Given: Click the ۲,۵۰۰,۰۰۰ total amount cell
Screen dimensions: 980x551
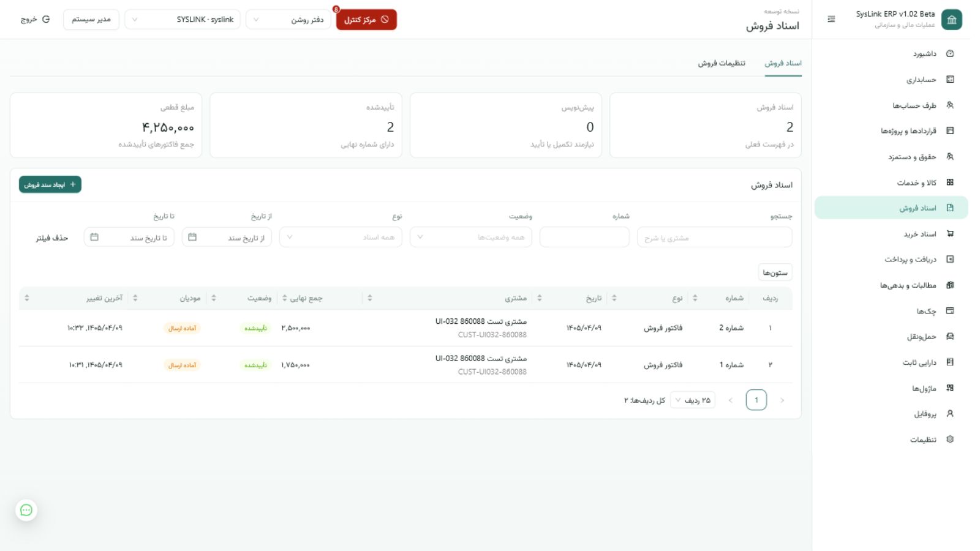Looking at the screenshot, I should tap(296, 328).
